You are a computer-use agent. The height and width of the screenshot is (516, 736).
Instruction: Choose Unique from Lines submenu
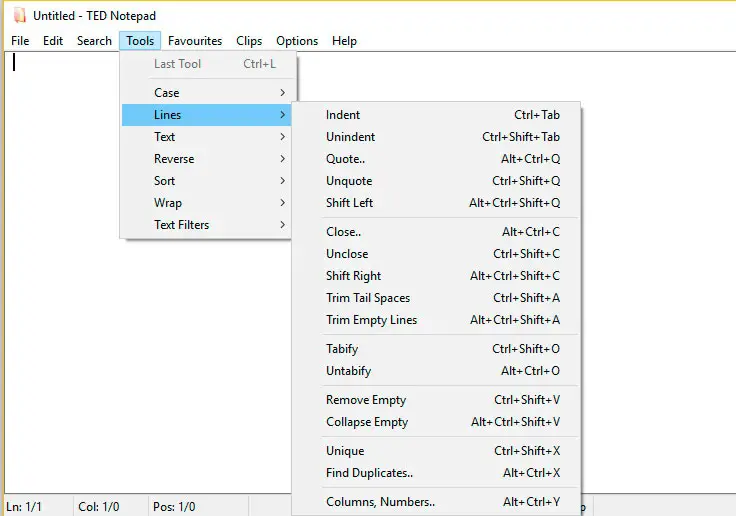(345, 451)
